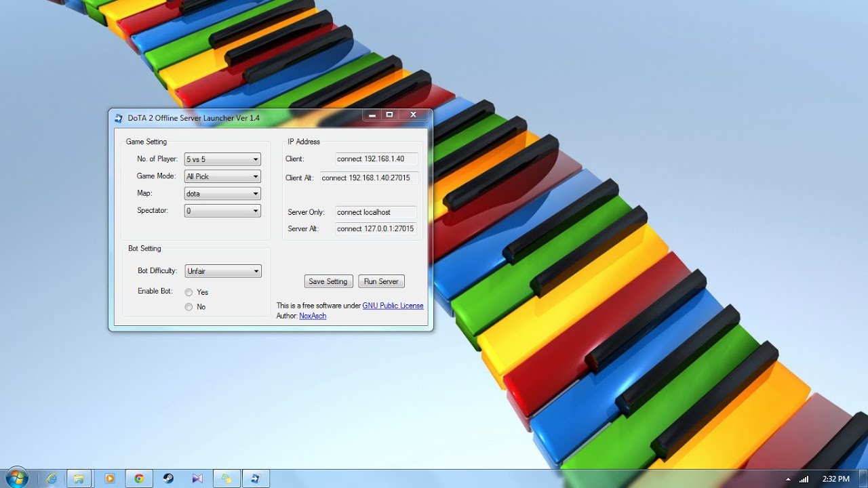The width and height of the screenshot is (868, 488).
Task: Open Windows Media Player from the taskbar
Action: (109, 479)
